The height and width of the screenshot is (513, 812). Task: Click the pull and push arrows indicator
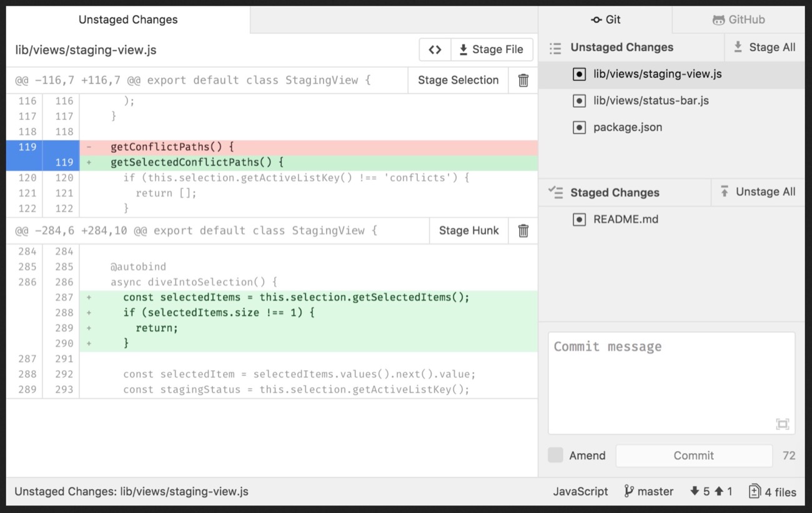[x=711, y=491]
